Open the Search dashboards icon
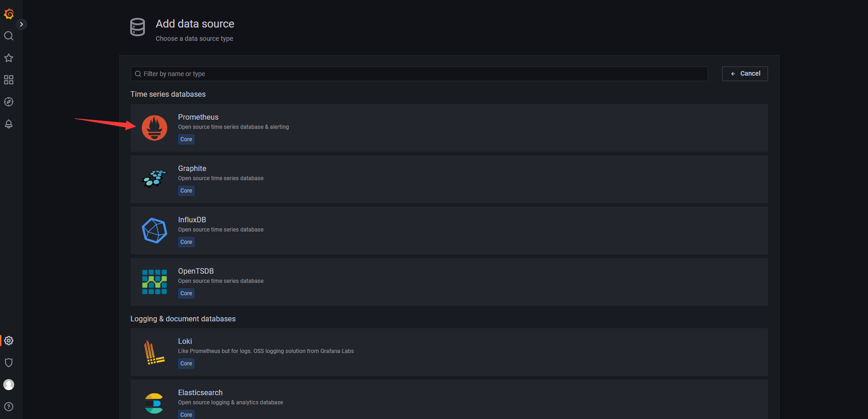This screenshot has width=868, height=419. coord(9,36)
